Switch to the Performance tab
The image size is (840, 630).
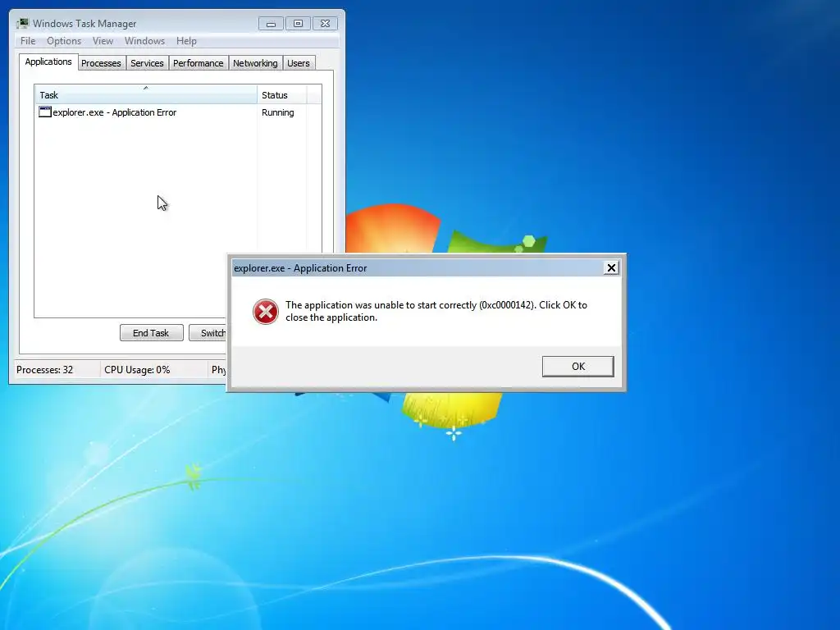click(199, 63)
